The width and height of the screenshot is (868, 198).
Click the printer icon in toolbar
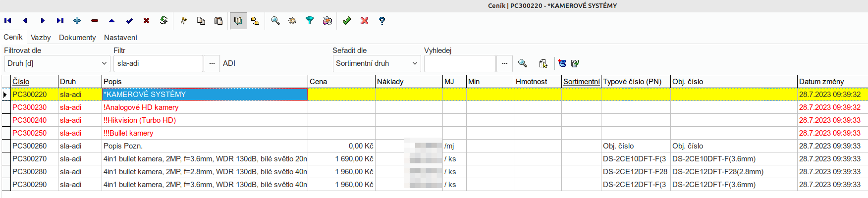tap(327, 21)
